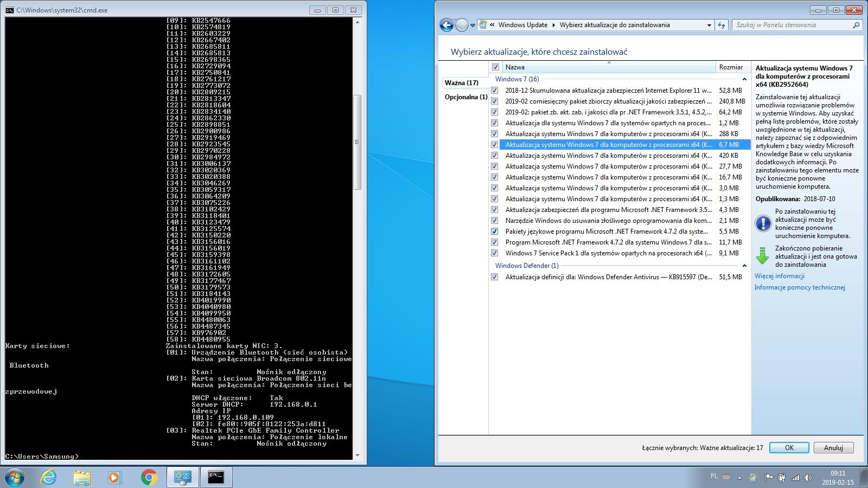Click the OK button
The image size is (868, 488).
(789, 447)
